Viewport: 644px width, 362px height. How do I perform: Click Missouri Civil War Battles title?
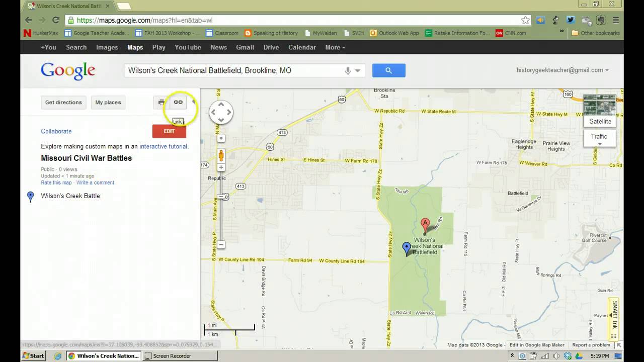click(x=87, y=158)
